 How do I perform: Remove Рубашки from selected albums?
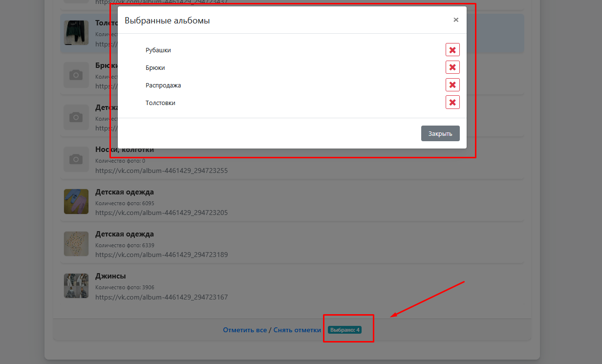point(452,50)
